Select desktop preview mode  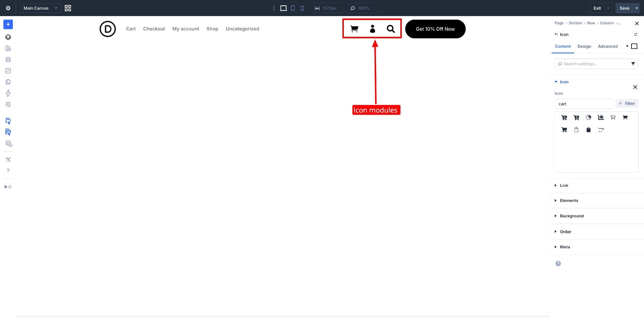pos(283,8)
